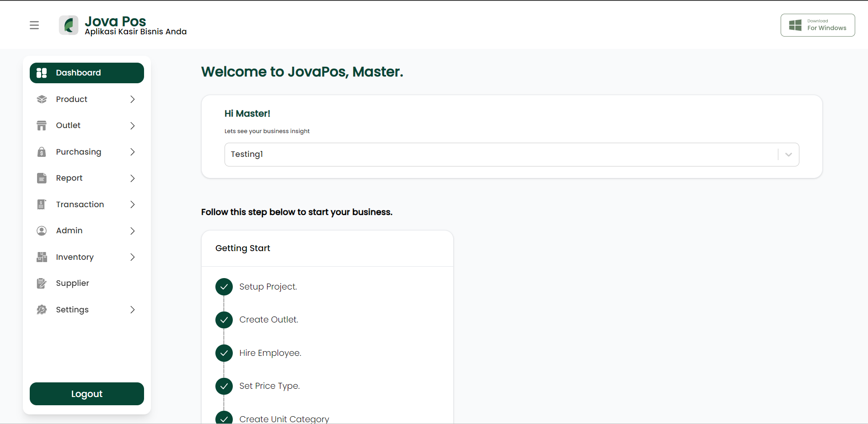868x424 pixels.
Task: Expand the Report menu chevron
Action: pyautogui.click(x=133, y=178)
